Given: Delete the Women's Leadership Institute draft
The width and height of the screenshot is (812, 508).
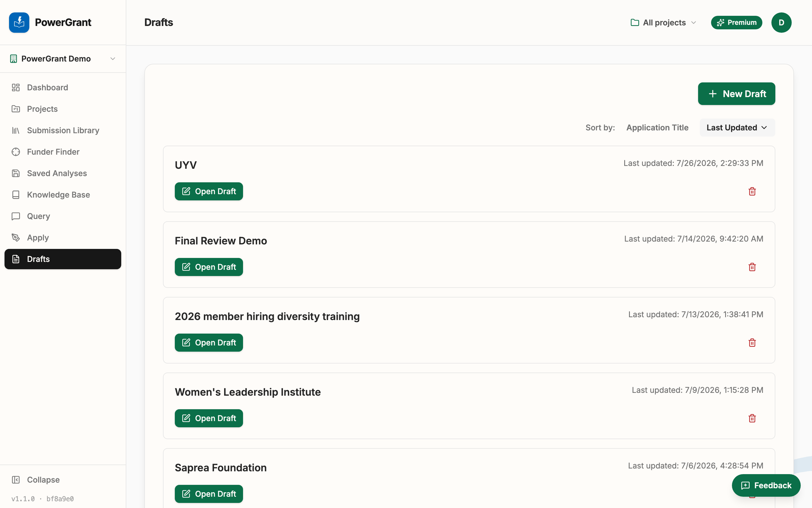Looking at the screenshot, I should [x=752, y=418].
